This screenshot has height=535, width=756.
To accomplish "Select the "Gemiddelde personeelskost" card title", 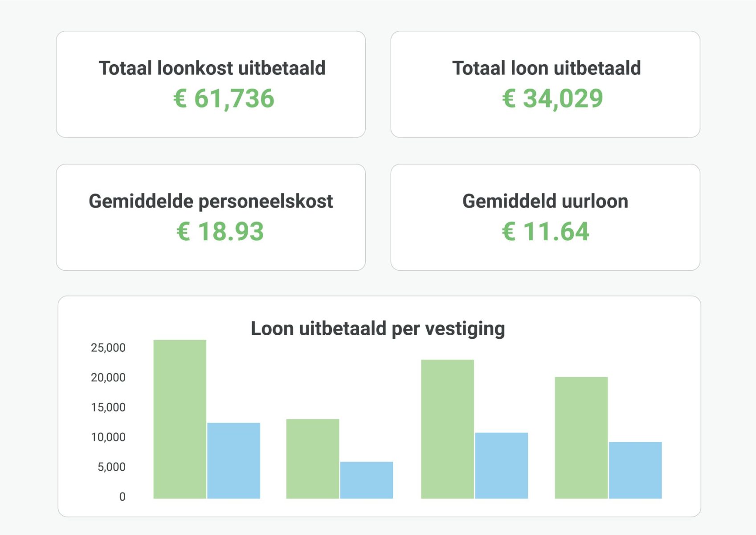I will click(x=211, y=201).
